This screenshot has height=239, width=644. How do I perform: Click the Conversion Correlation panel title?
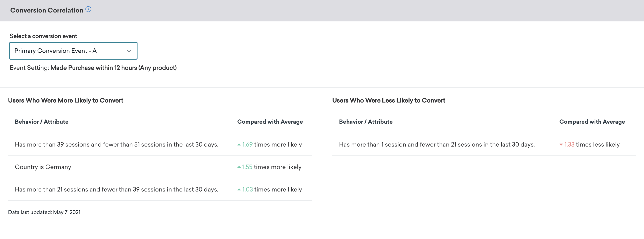(47, 10)
